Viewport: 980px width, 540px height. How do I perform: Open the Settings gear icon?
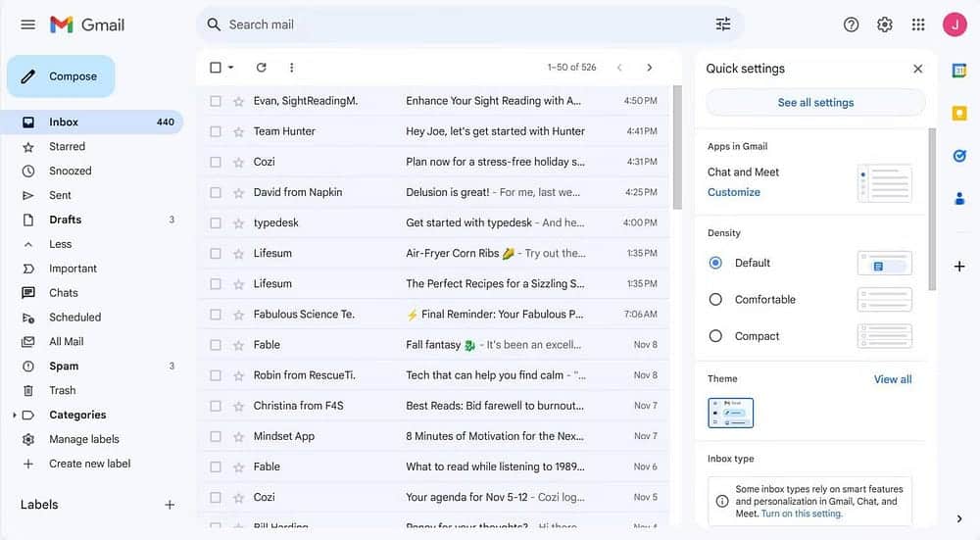pyautogui.click(x=884, y=25)
